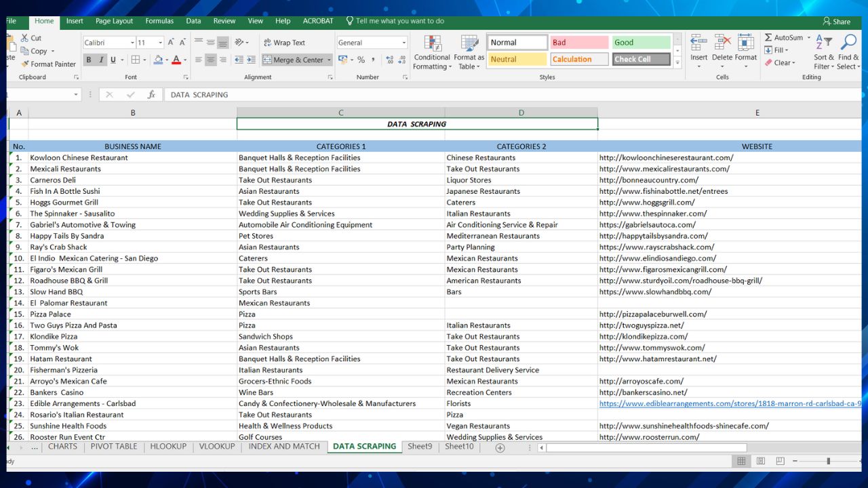This screenshot has width=868, height=488.
Task: Open the Calibri font name dropdown
Action: [131, 43]
